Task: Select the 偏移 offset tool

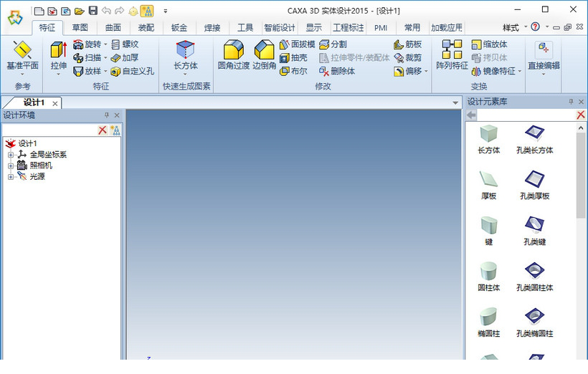Action: coord(407,71)
